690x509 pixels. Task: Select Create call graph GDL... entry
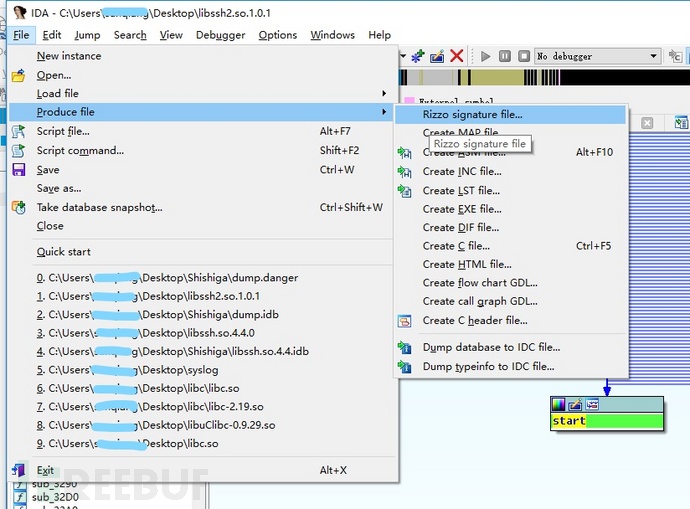pyautogui.click(x=510, y=301)
